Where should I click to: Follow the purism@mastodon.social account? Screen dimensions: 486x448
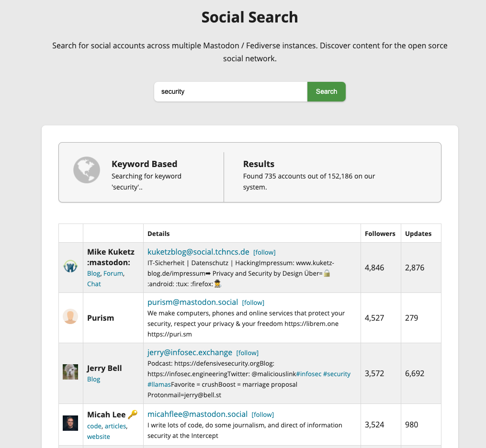[x=253, y=302]
